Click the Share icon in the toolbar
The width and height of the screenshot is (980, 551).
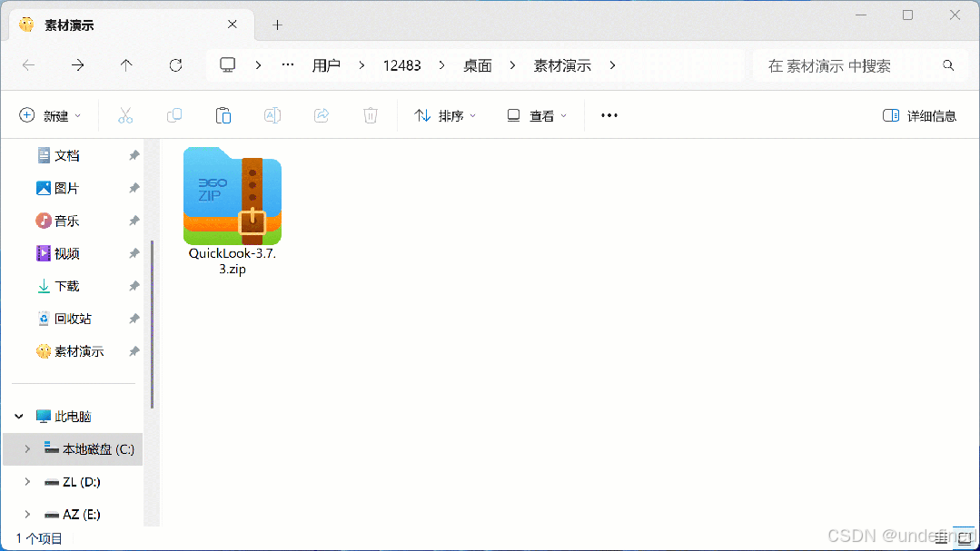(321, 115)
